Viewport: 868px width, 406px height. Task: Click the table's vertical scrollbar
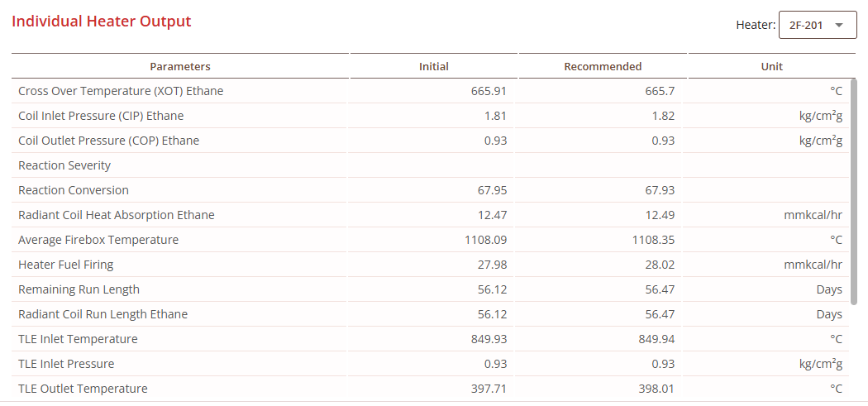[853, 190]
